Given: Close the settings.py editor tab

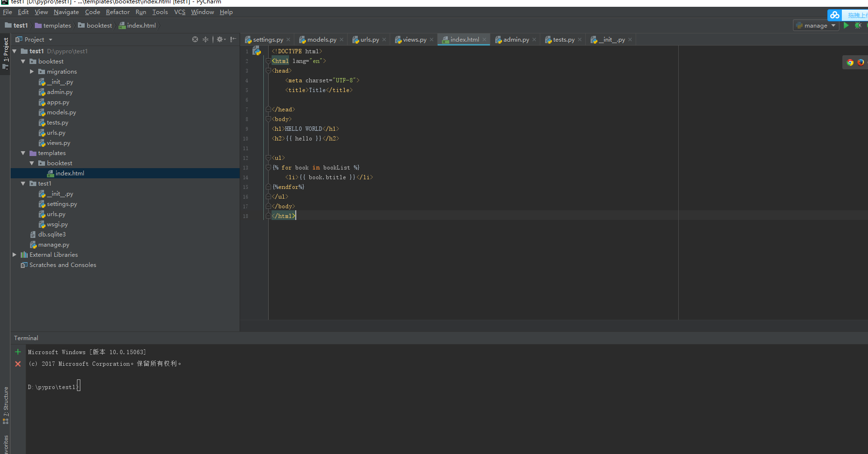Looking at the screenshot, I should [x=289, y=40].
